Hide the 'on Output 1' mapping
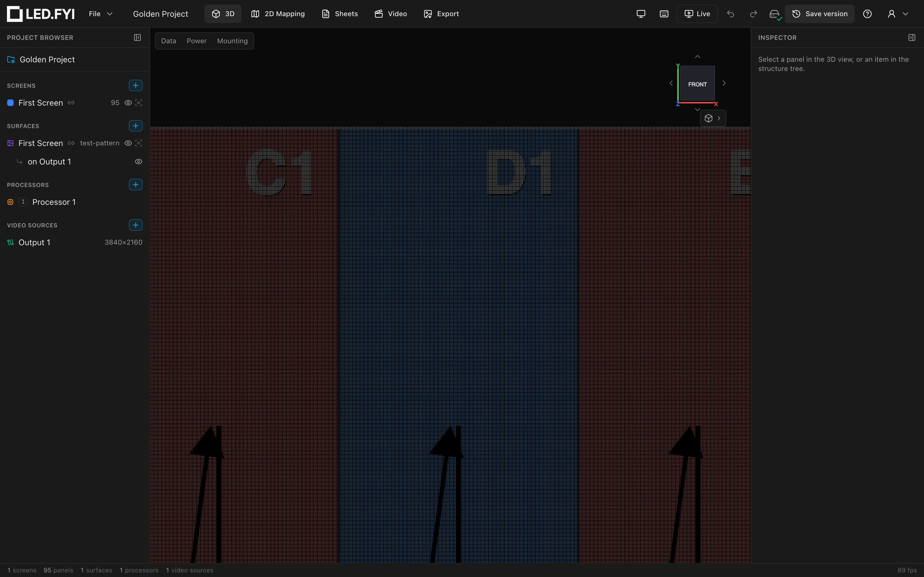The height and width of the screenshot is (577, 924). [139, 162]
